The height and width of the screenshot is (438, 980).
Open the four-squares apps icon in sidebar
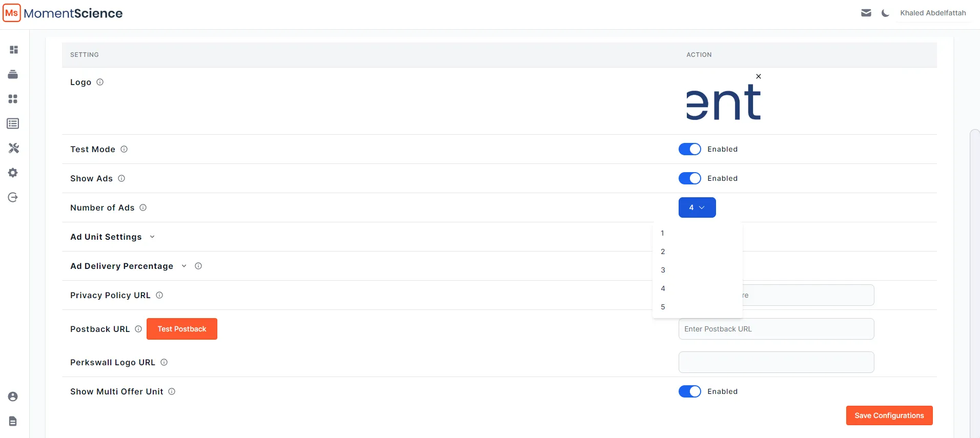pos(13,99)
